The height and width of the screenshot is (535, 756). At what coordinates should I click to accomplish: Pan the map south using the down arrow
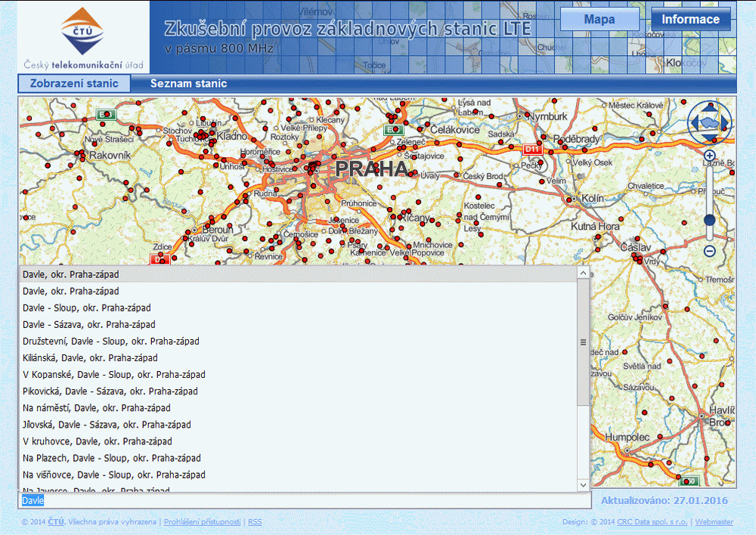click(709, 136)
